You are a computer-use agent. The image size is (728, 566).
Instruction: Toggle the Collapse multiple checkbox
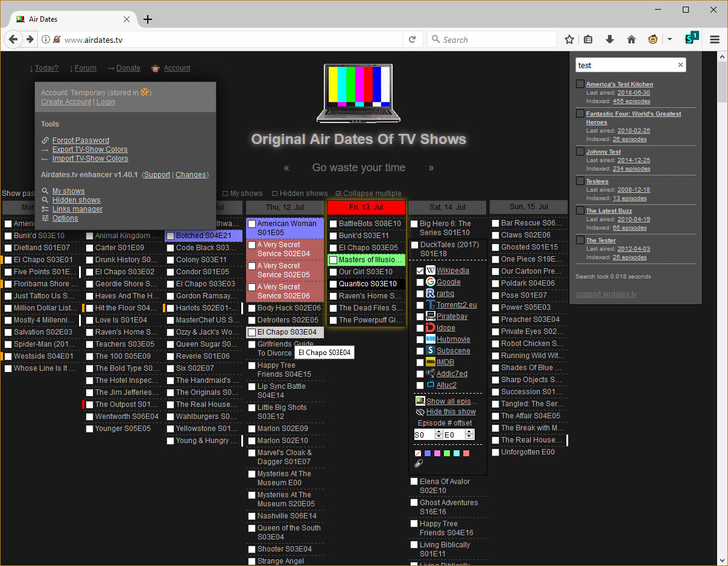pyautogui.click(x=338, y=193)
